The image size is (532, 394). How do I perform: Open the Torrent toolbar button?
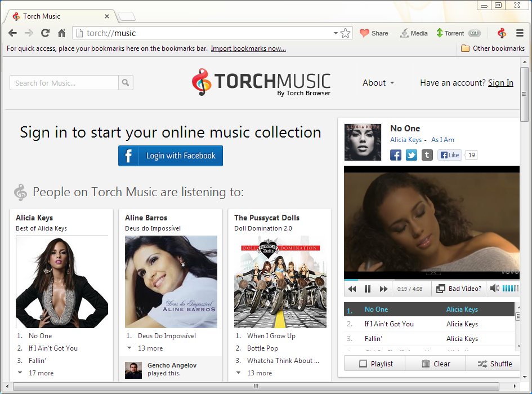450,33
